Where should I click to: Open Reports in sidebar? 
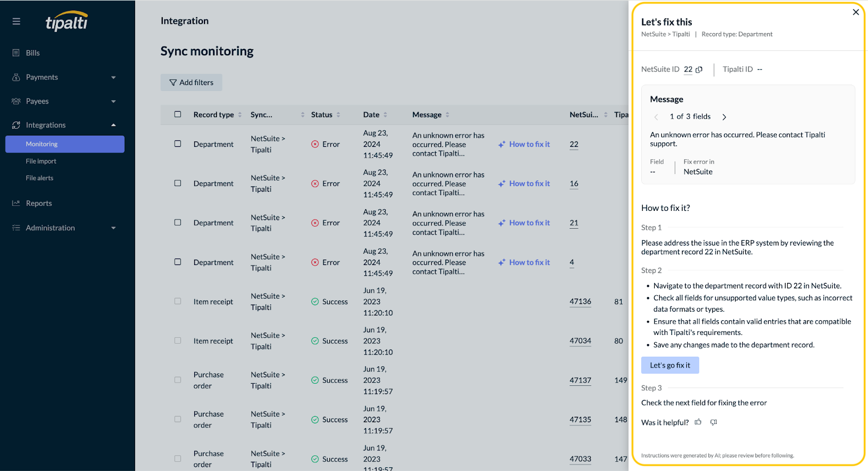pyautogui.click(x=39, y=203)
